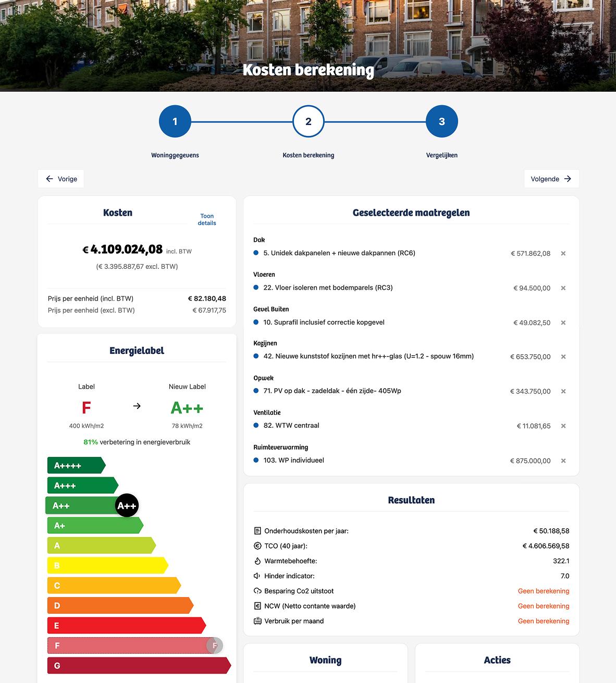Image resolution: width=616 pixels, height=683 pixels.
Task: Click the Vorige back button
Action: click(60, 179)
